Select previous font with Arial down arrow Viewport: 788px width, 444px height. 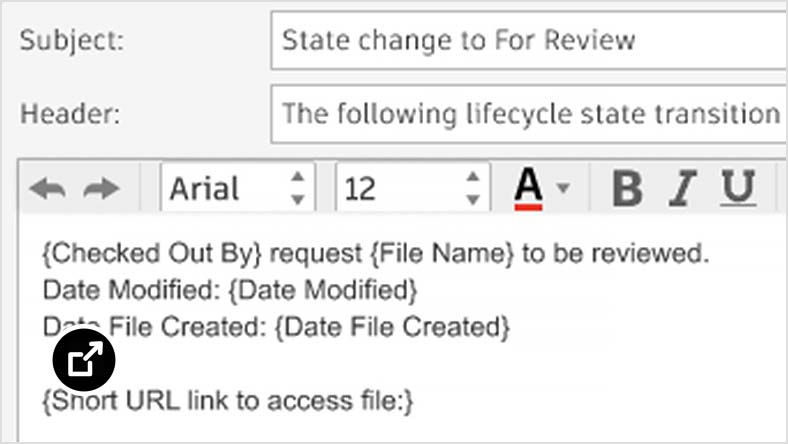(298, 200)
